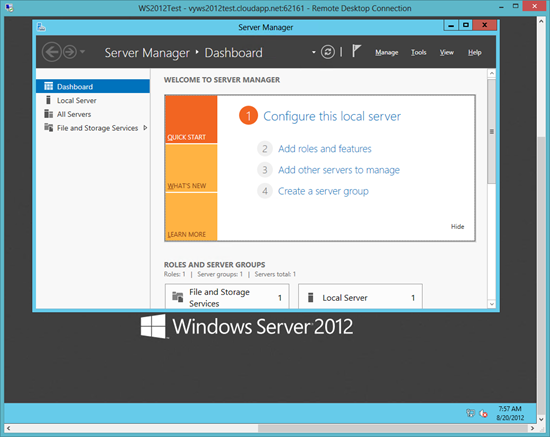Click the storage icon on File and Storage tile
550x437 pixels.
click(x=177, y=297)
